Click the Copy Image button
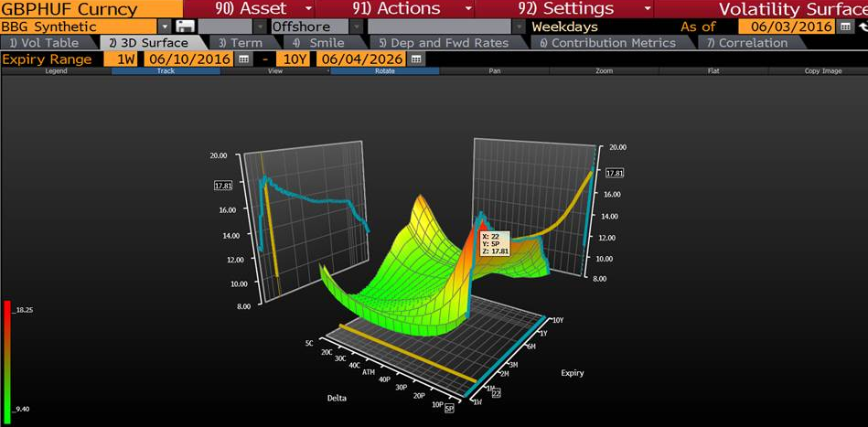 pos(823,70)
